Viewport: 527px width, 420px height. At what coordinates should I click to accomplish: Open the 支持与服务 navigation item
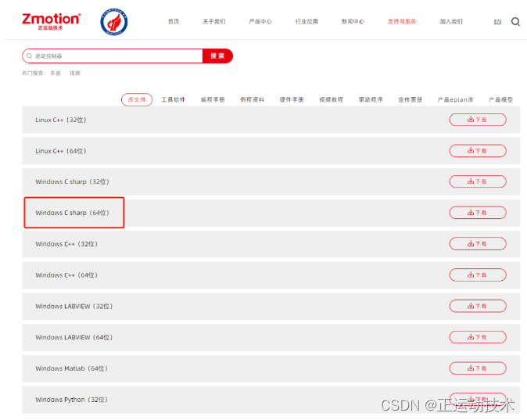tap(402, 22)
